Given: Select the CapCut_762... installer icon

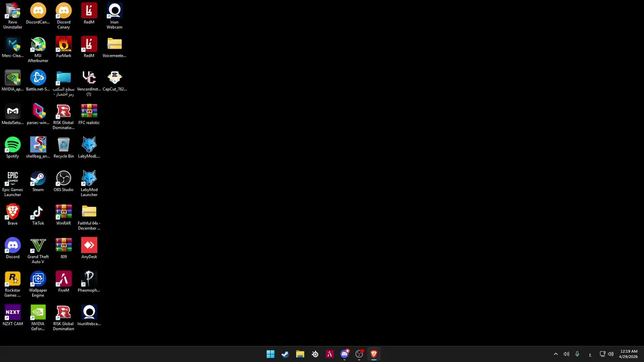Looking at the screenshot, I should pyautogui.click(x=114, y=81).
